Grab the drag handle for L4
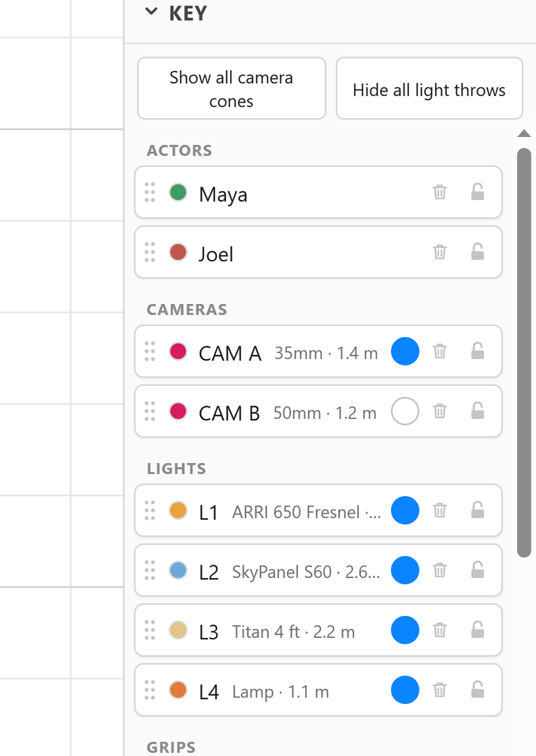Screen dimensions: 536x756 (150, 690)
